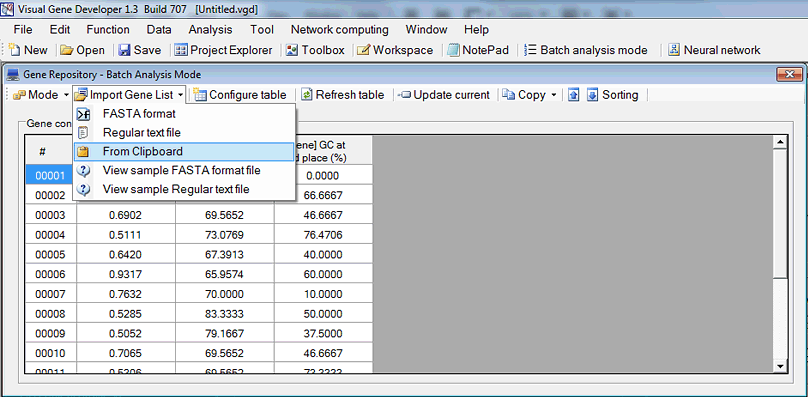Viewport: 808px width, 397px height.
Task: Refresh table in Gene Repository
Action: click(343, 95)
